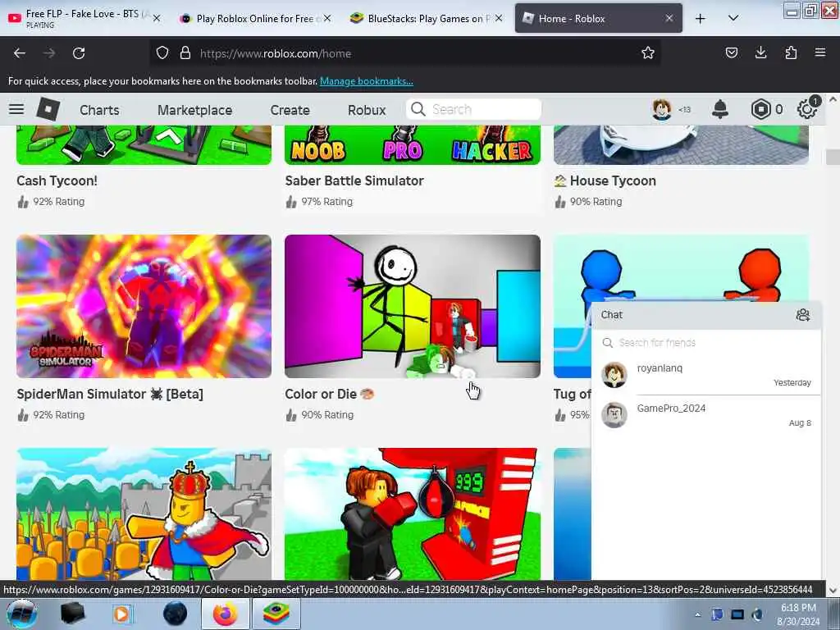Click the browser back arrow
Viewport: 840px width, 630px height.
[x=20, y=53]
